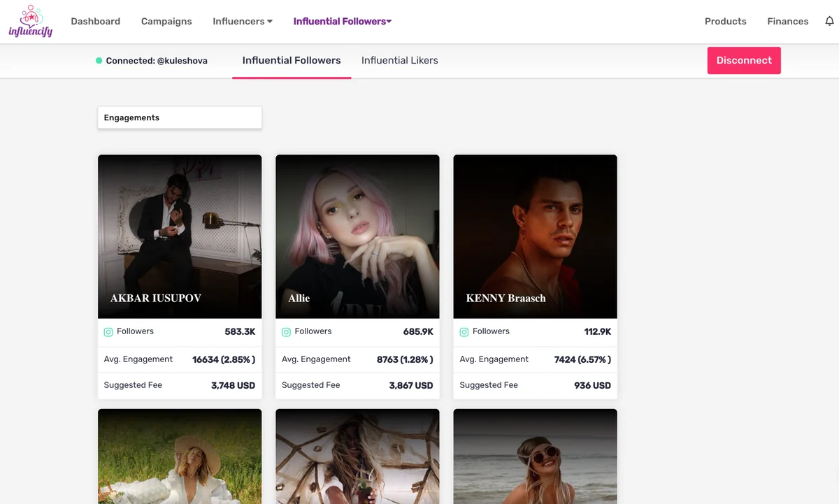
Task: Go to Dashboard
Action: click(x=95, y=21)
